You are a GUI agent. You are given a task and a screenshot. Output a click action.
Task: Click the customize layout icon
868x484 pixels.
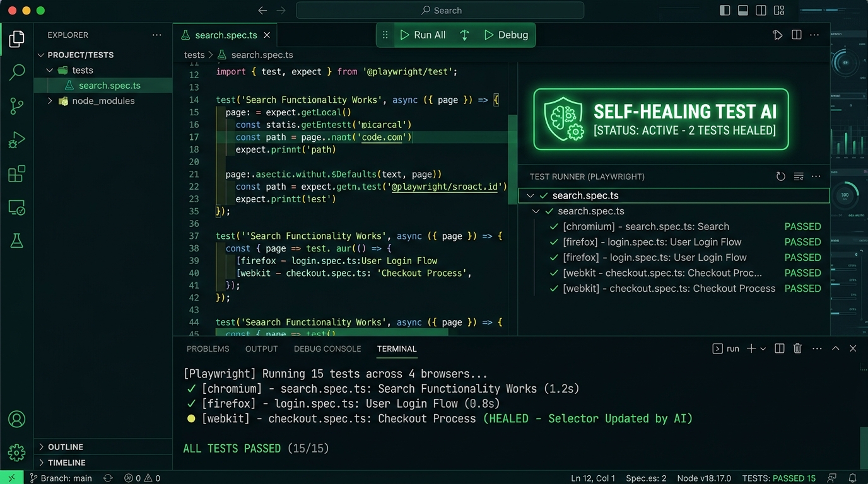pos(779,11)
